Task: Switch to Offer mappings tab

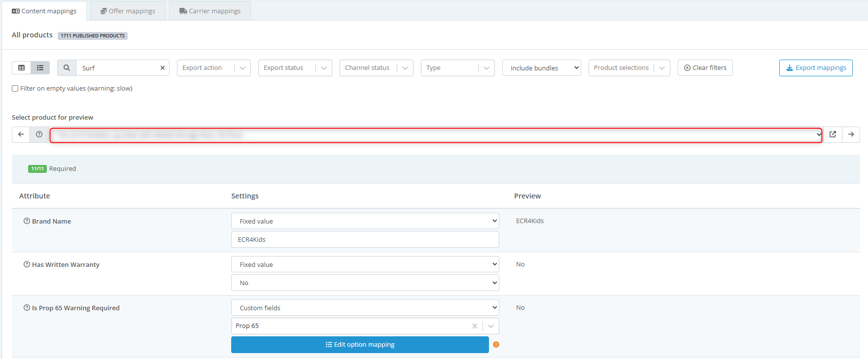Action: [x=128, y=11]
